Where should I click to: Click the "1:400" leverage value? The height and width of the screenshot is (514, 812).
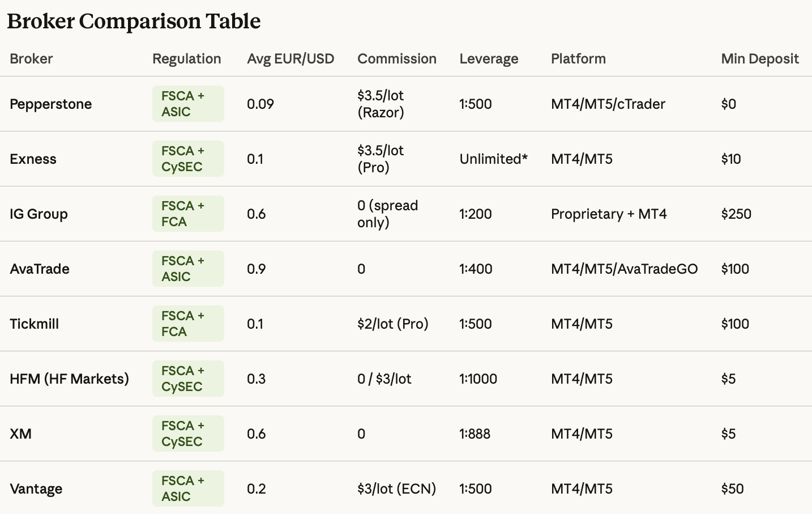click(x=476, y=269)
